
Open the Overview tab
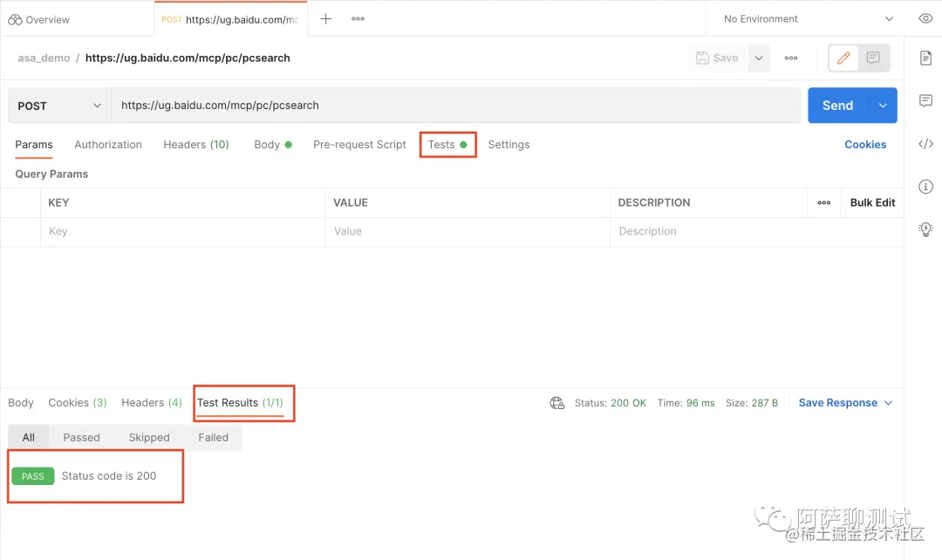pyautogui.click(x=38, y=20)
